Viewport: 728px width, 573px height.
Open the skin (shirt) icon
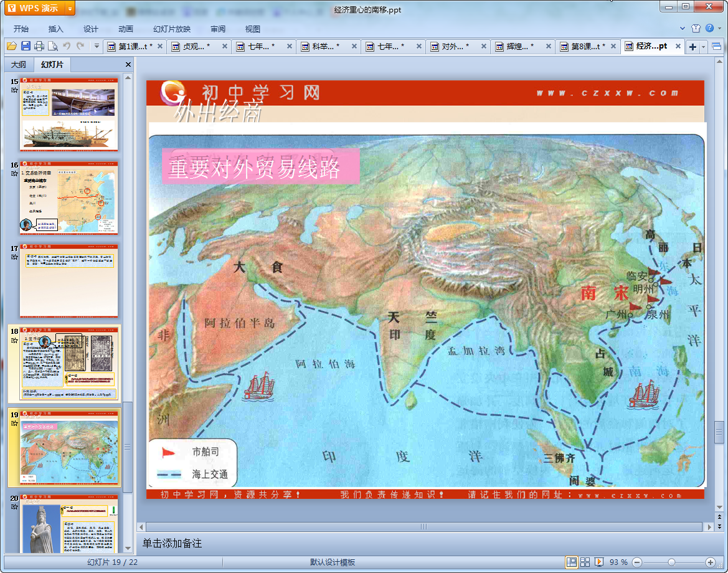(696, 28)
